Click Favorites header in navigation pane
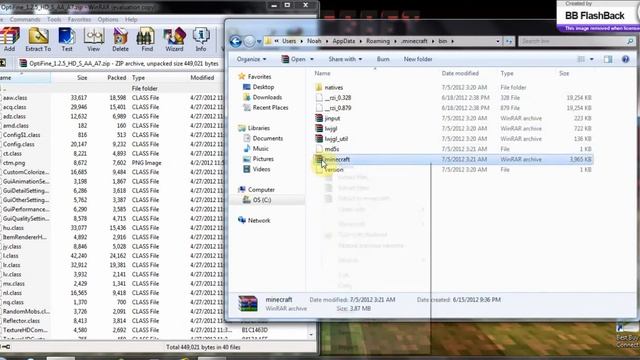This screenshot has height=360, width=640. pyautogui.click(x=255, y=76)
